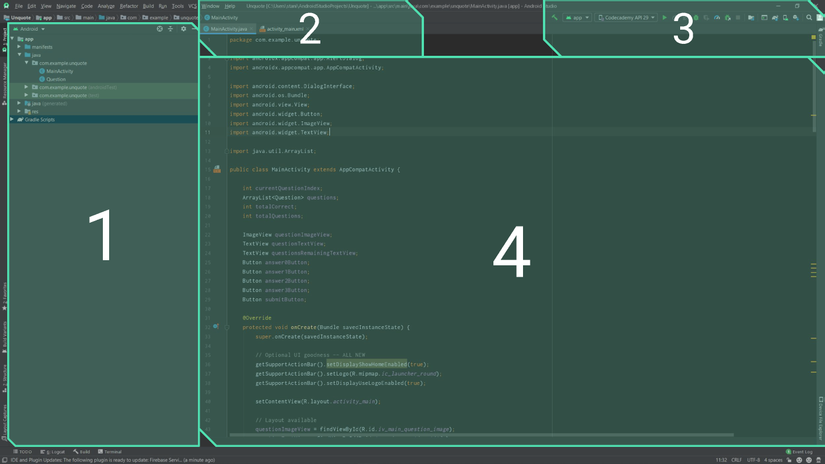
Task: Run the app with green play button
Action: (x=665, y=17)
